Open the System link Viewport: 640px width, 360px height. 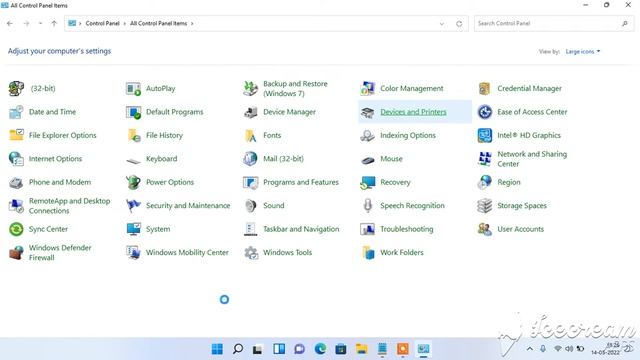158,229
